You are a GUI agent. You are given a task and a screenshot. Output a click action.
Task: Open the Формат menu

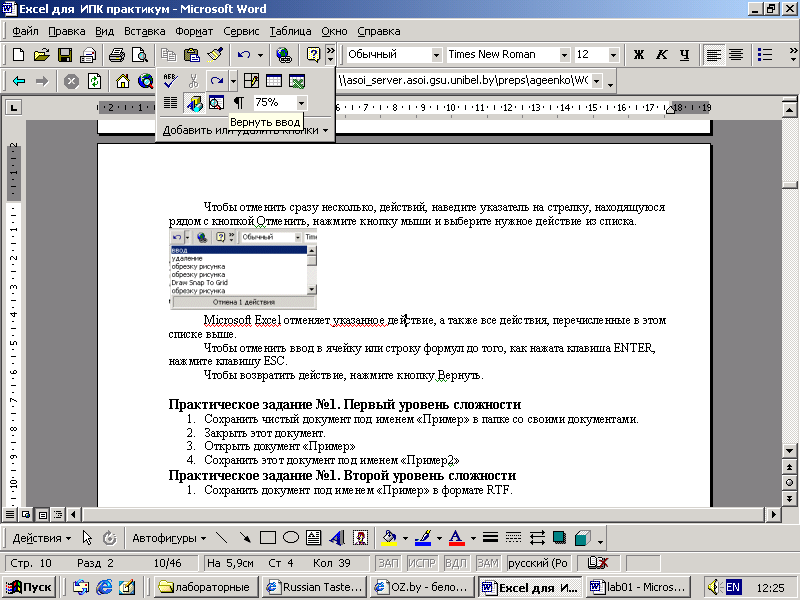[194, 31]
